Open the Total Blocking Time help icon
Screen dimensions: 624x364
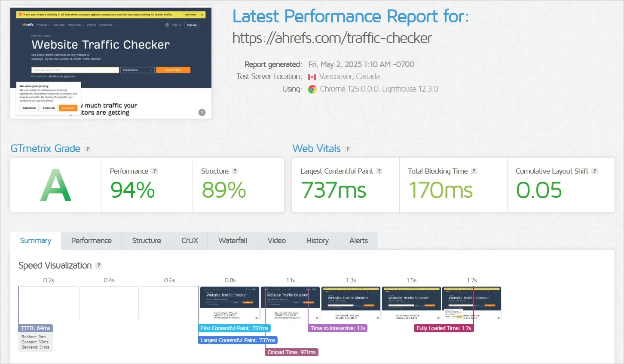(474, 171)
